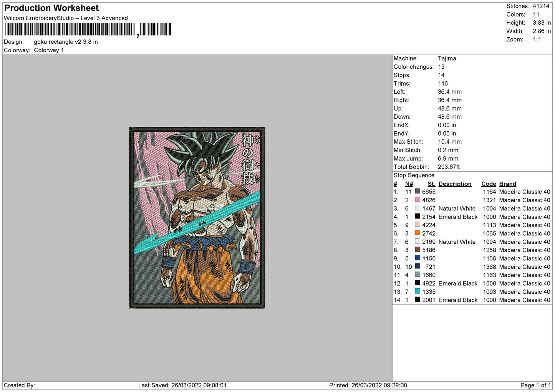Click the Production Worksheet title
Image resolution: width=555 pixels, height=392 pixels.
51,8
